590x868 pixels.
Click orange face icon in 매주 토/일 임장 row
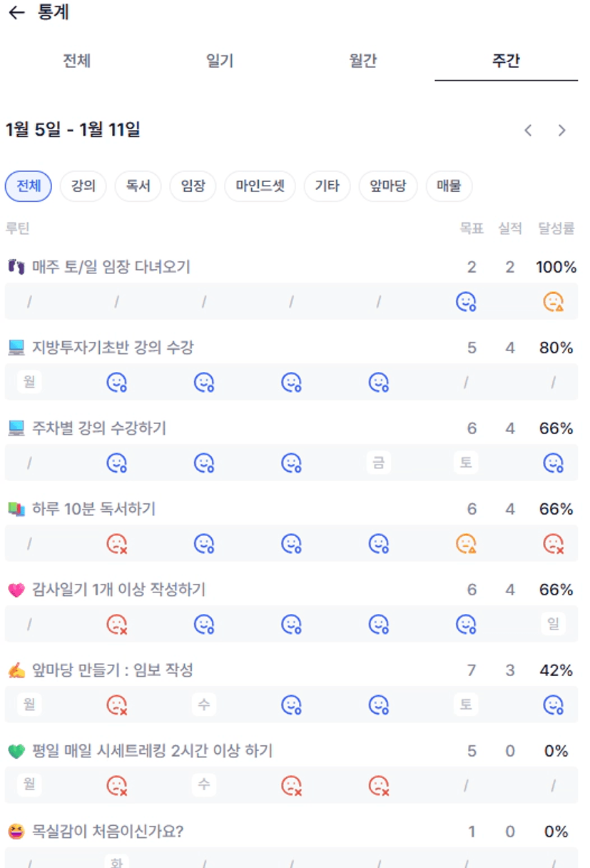click(553, 302)
